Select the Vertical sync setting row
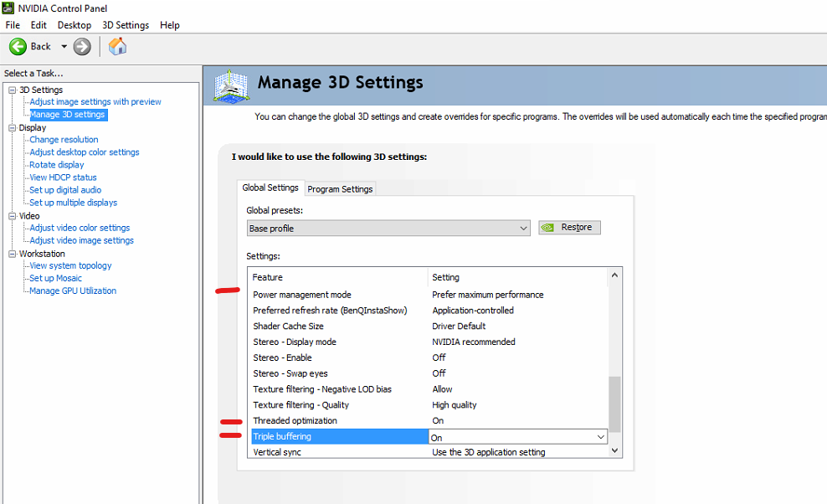 (277, 452)
